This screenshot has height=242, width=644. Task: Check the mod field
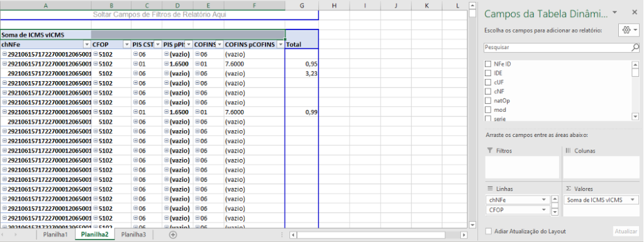(488, 109)
